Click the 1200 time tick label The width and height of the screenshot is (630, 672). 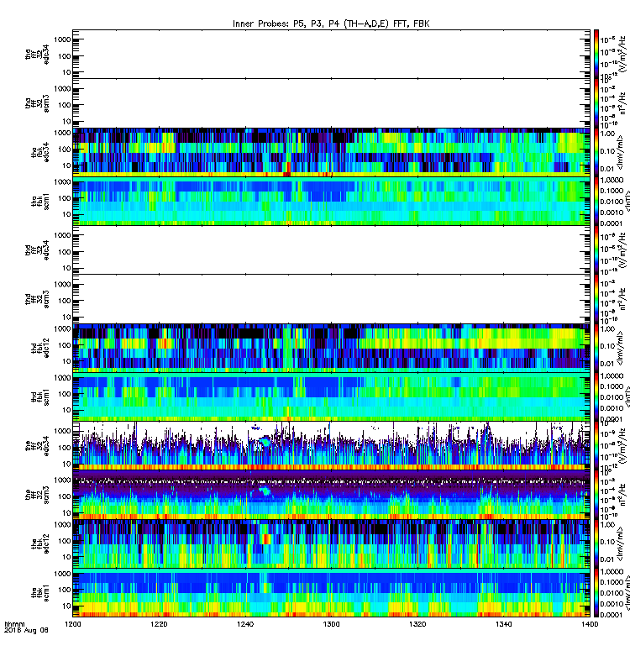(x=73, y=624)
